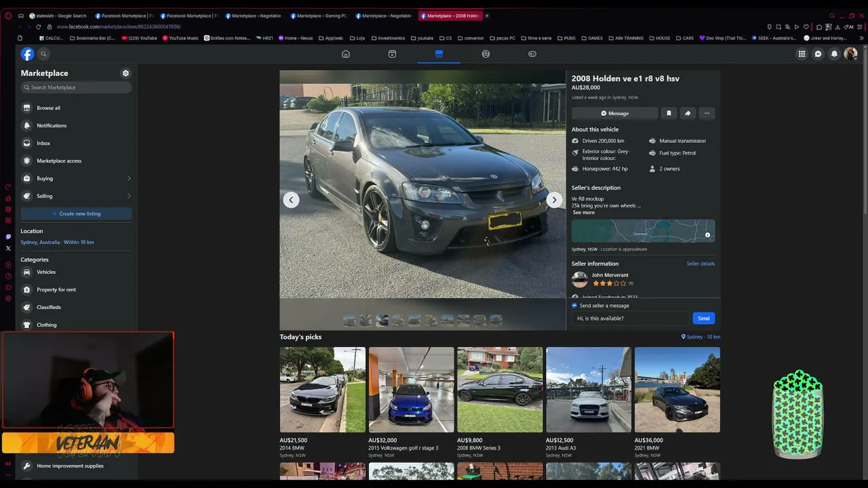Select the Marketplace tab in top navigation
Screen dimensions: 868x488
(x=439, y=54)
